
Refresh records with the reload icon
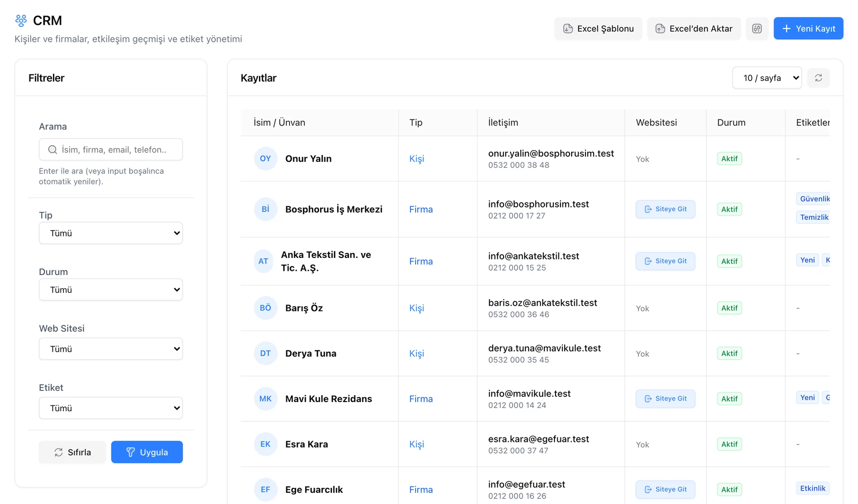click(x=818, y=78)
